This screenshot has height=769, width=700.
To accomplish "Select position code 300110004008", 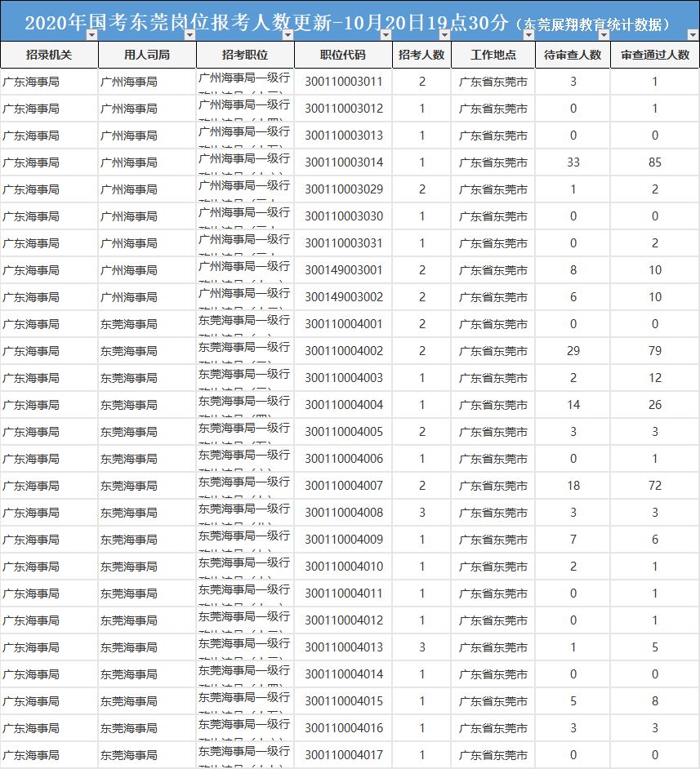I will pyautogui.click(x=343, y=513).
